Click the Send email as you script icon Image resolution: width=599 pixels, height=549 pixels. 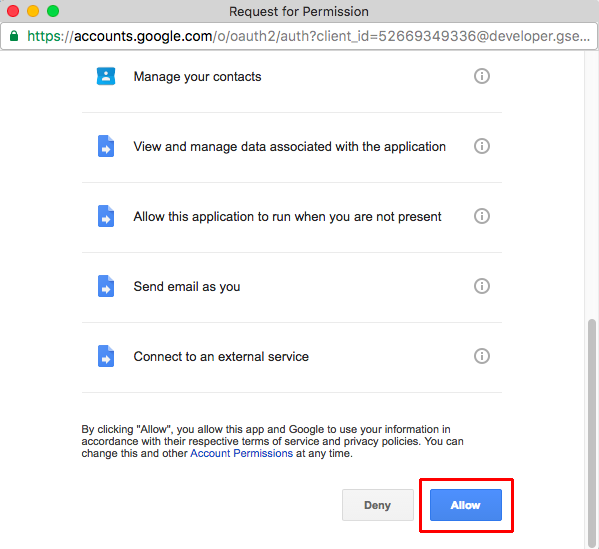tap(106, 286)
